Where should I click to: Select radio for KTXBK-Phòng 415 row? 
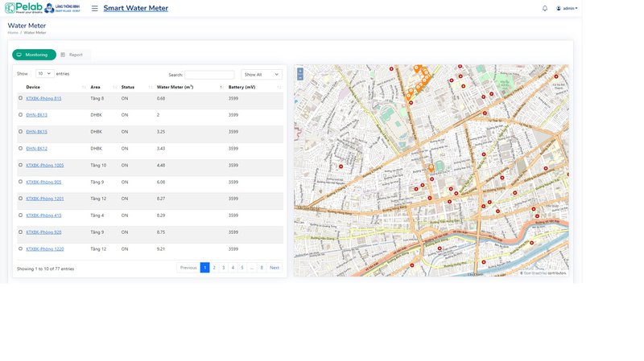pos(21,215)
